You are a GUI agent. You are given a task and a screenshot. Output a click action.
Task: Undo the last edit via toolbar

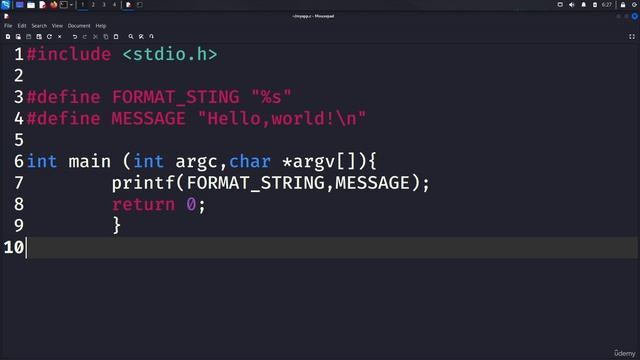coord(75,37)
